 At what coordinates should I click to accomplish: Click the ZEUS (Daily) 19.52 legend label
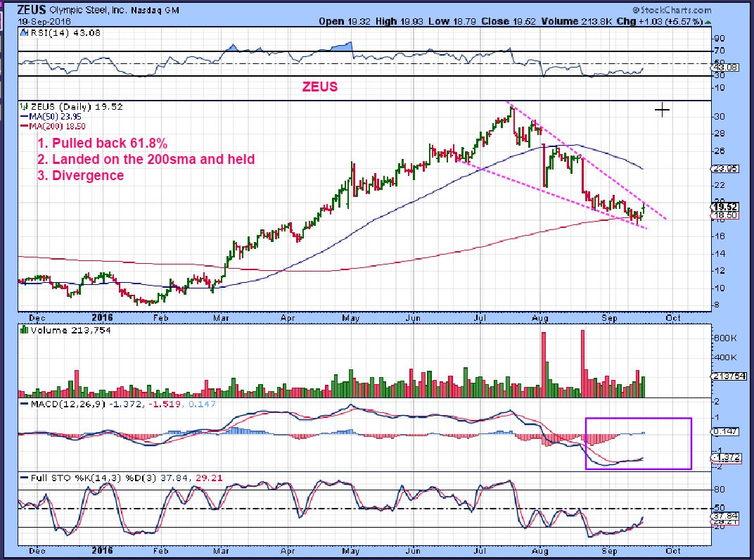[77, 106]
